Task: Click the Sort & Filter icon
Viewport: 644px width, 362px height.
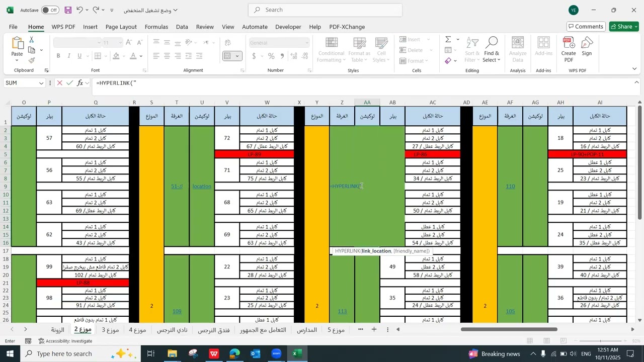Action: 472,50
